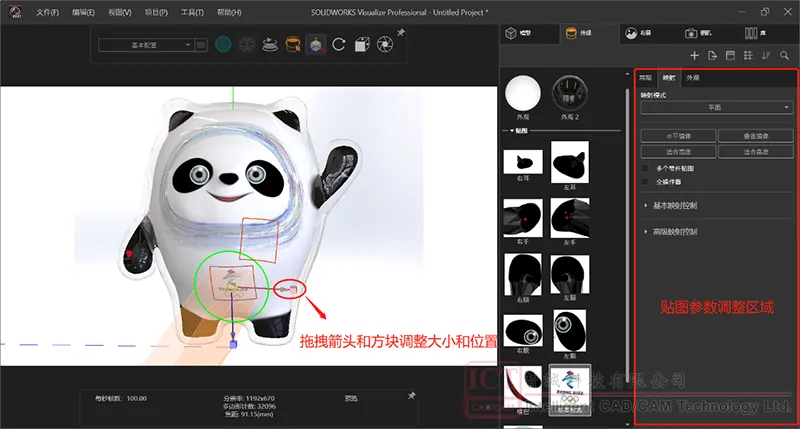Image resolution: width=800 pixels, height=429 pixels.
Task: Select the dark 外观 2 appearance sphere
Action: point(570,93)
